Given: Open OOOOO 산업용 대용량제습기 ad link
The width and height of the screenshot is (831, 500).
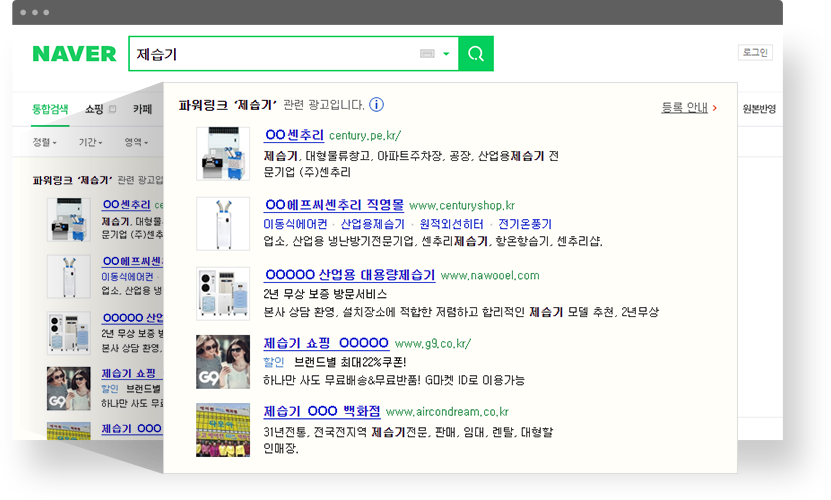Looking at the screenshot, I should [350, 275].
